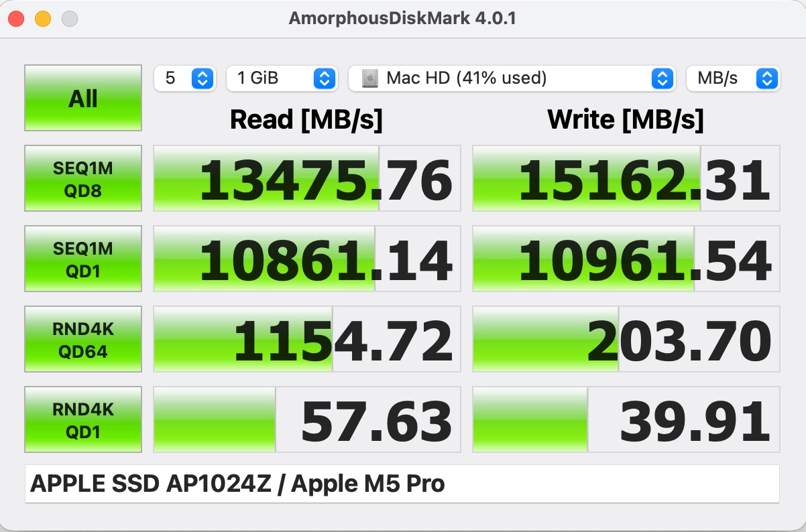The height and width of the screenshot is (532, 806).
Task: Start the RND4K QD1 test
Action: (x=83, y=419)
